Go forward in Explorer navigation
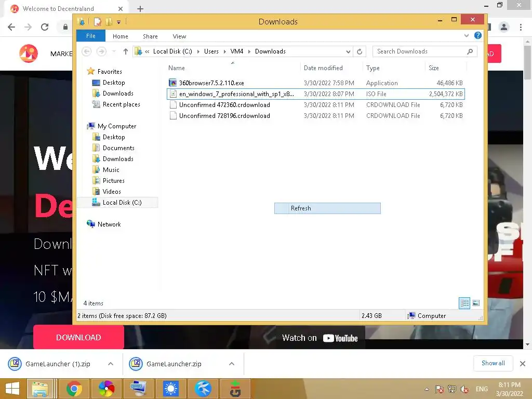 point(101,51)
